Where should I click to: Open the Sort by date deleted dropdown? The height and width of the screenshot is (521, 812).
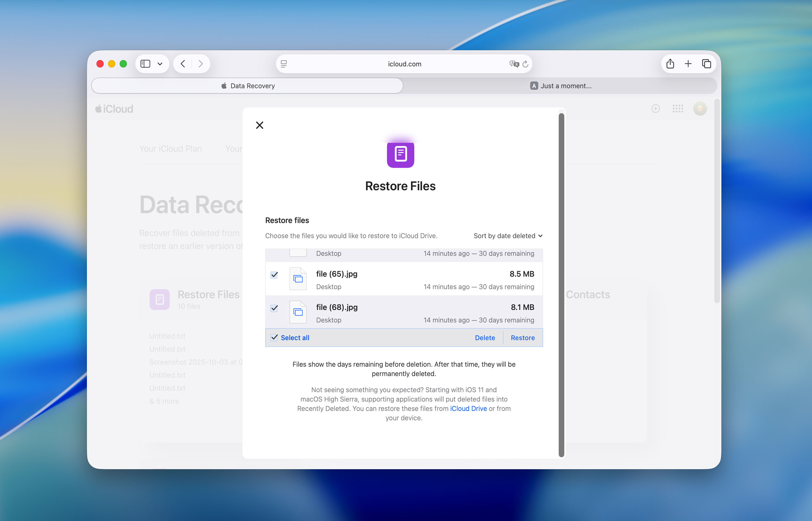[507, 235]
